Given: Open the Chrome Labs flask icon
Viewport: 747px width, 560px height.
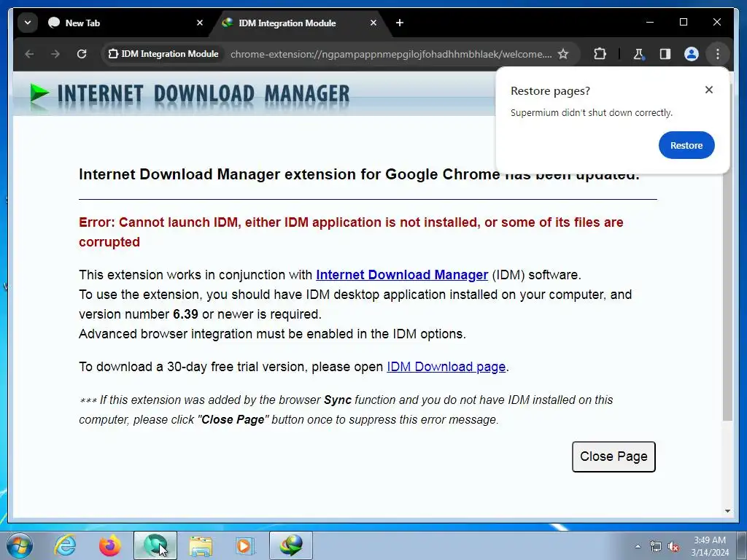Looking at the screenshot, I should 639,54.
